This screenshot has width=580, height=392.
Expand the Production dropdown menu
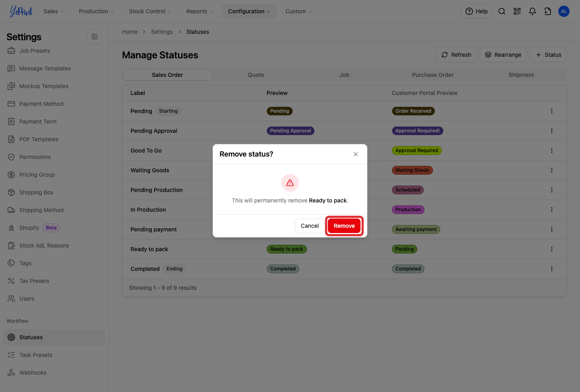[x=96, y=11]
